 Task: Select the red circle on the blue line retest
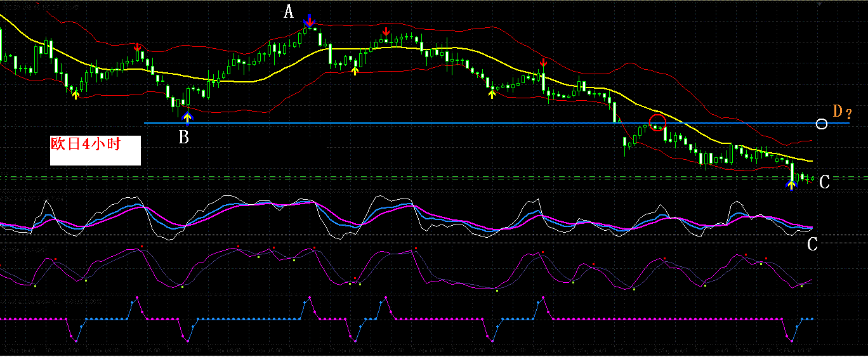pyautogui.click(x=657, y=122)
